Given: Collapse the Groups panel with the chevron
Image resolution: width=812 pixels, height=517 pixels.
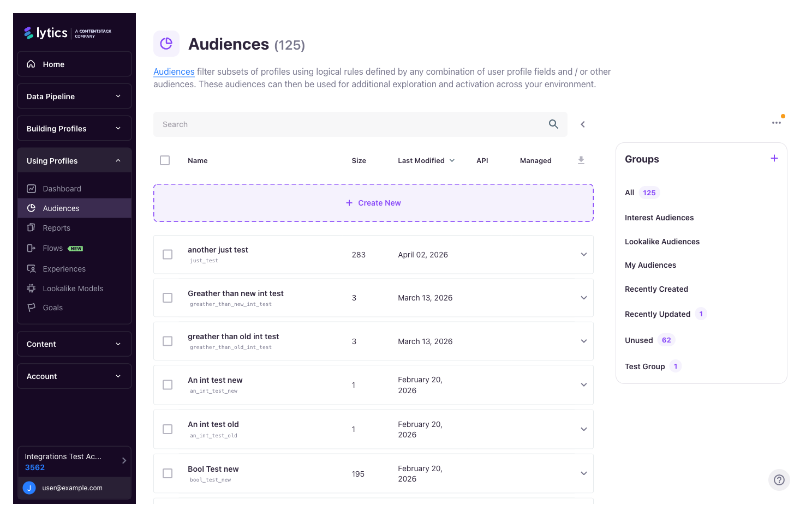Looking at the screenshot, I should pyautogui.click(x=582, y=124).
